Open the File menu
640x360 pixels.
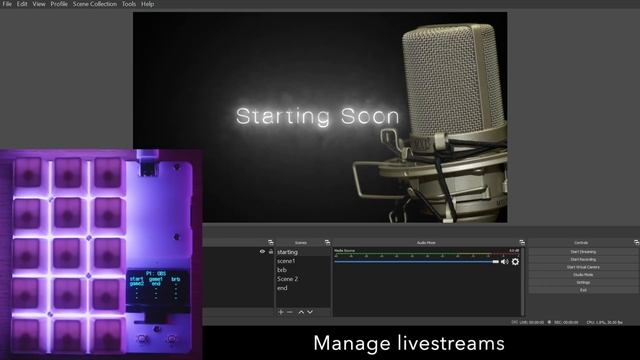[7, 4]
